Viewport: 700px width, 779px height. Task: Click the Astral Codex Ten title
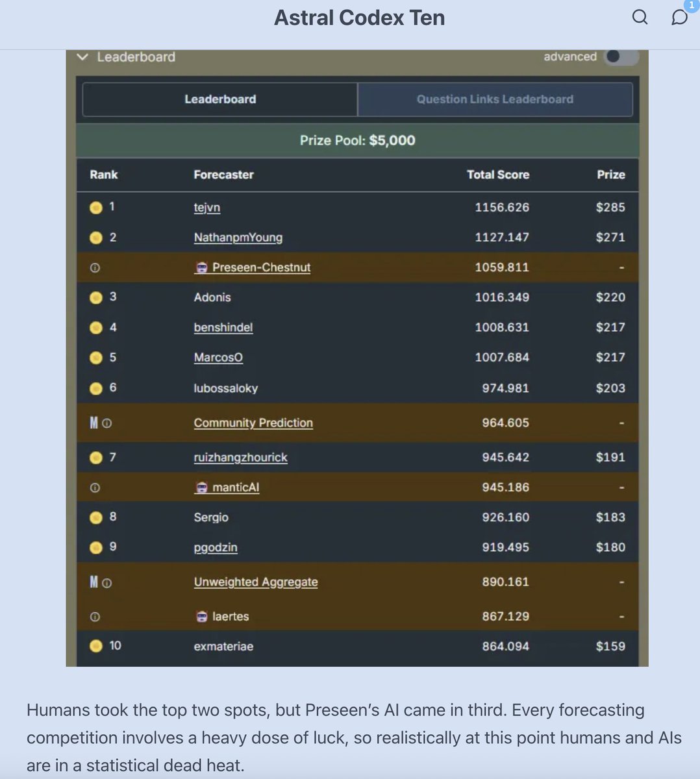359,18
